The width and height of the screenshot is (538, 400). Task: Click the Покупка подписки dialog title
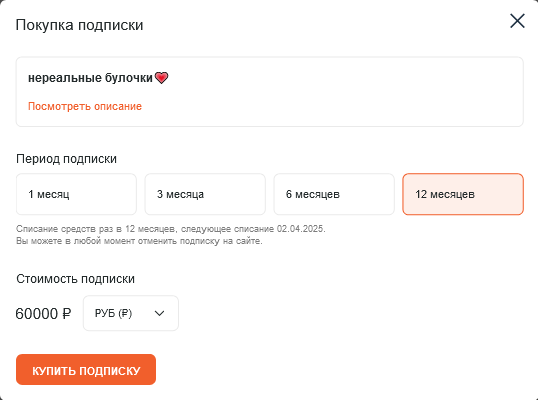point(79,25)
